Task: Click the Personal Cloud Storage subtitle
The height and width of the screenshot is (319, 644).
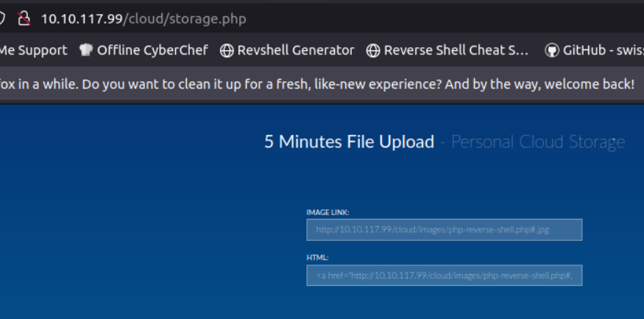Action: coord(537,141)
